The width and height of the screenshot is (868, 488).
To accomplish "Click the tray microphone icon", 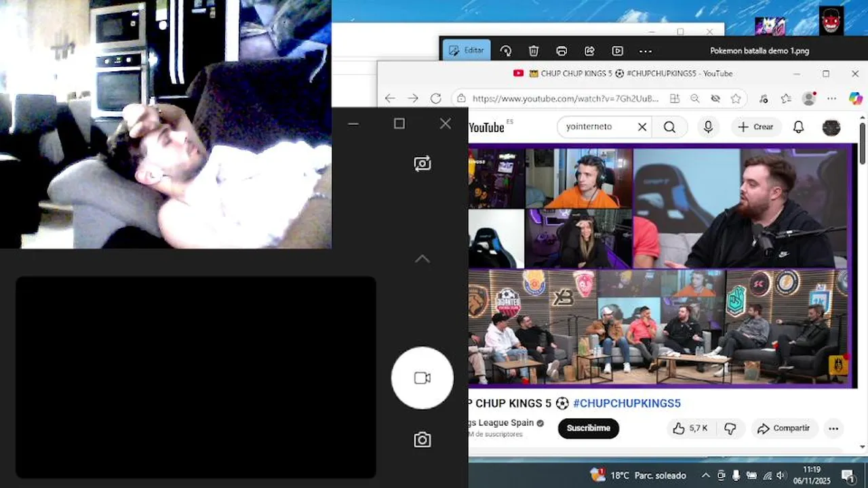I will tap(736, 475).
